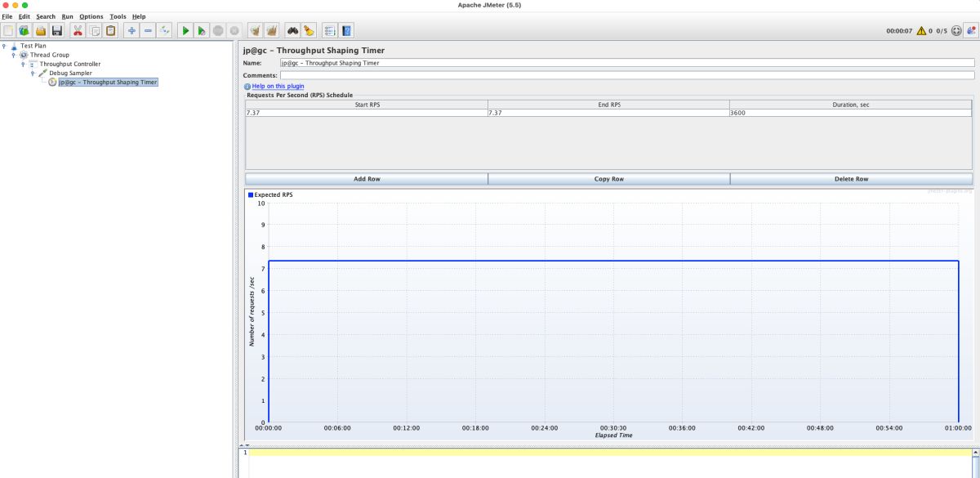Click the Duration, sec column header
The width and height of the screenshot is (980, 478).
tap(851, 105)
